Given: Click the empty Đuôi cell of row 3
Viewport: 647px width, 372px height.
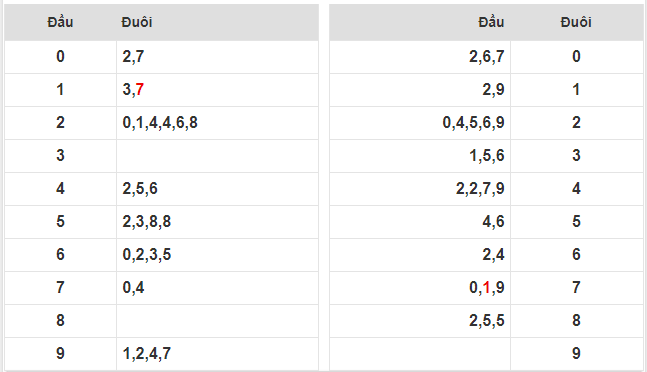Looking at the screenshot, I should pyautogui.click(x=217, y=156).
